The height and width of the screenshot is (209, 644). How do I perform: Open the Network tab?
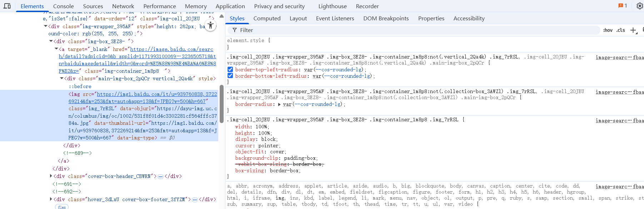(123, 6)
